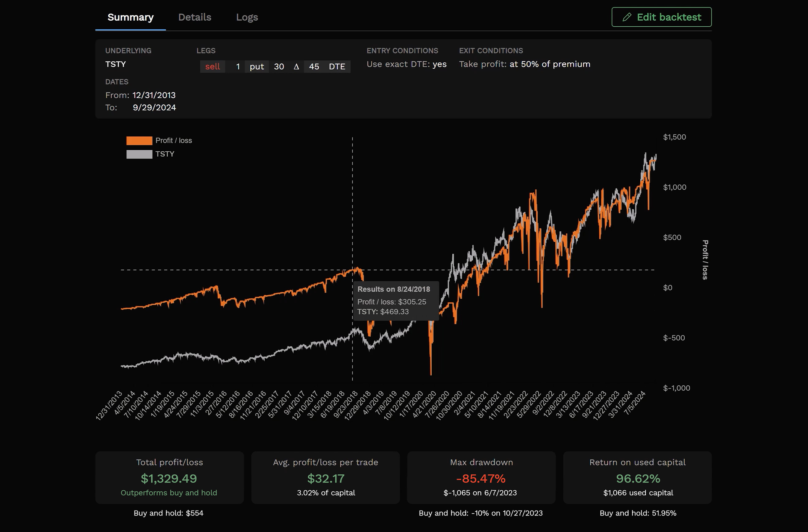Image resolution: width=808 pixels, height=532 pixels.
Task: Click the Profit / loss legend label
Action: pos(173,141)
